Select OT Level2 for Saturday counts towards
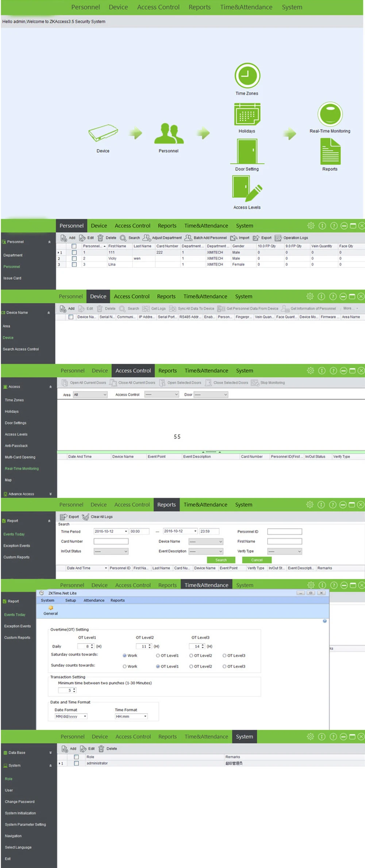365x868 pixels. (191, 655)
